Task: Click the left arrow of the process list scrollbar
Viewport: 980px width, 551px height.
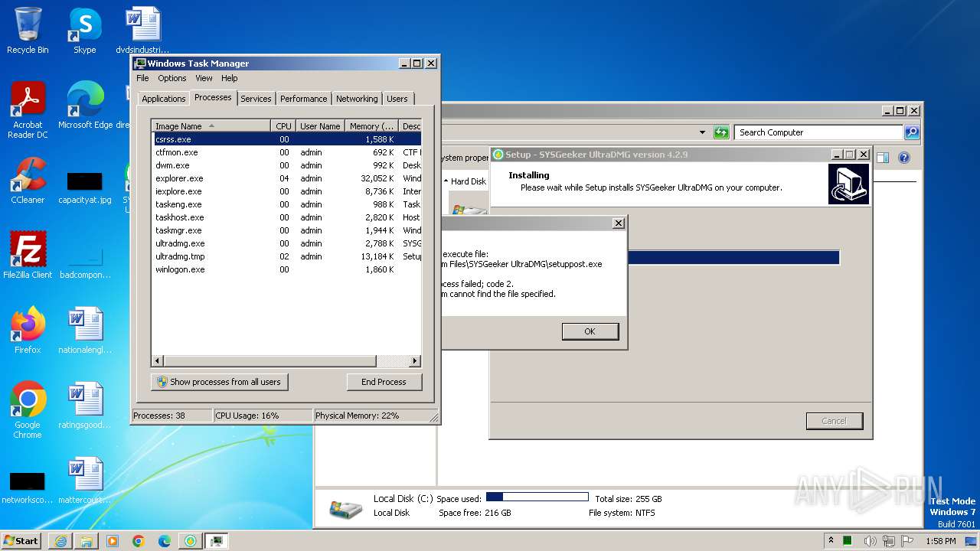Action: tap(158, 360)
